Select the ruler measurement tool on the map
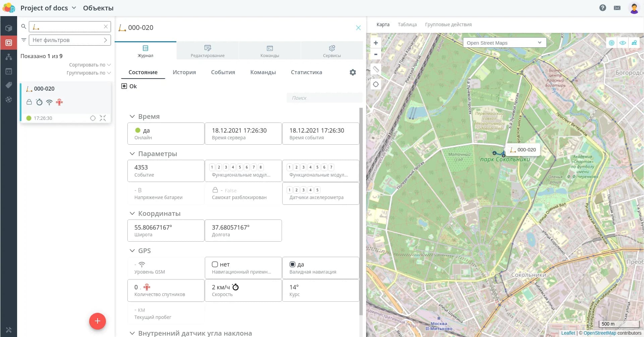This screenshot has width=644, height=337. (x=376, y=69)
